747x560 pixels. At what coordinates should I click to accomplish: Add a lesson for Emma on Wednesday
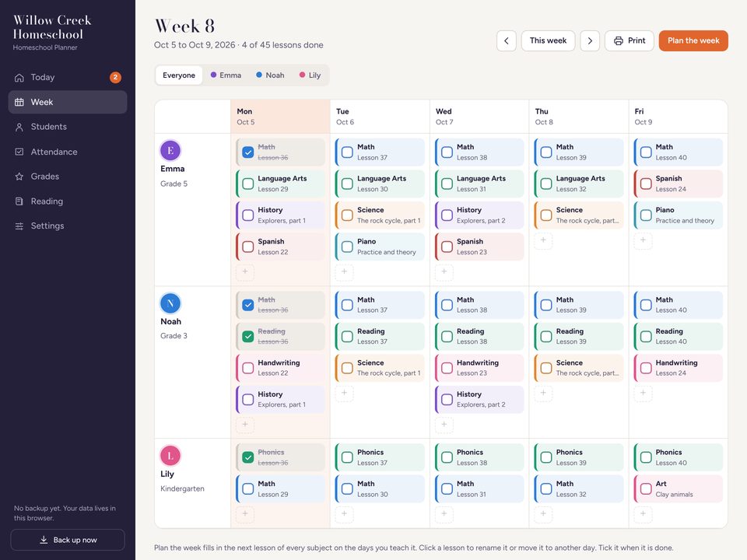pyautogui.click(x=444, y=271)
